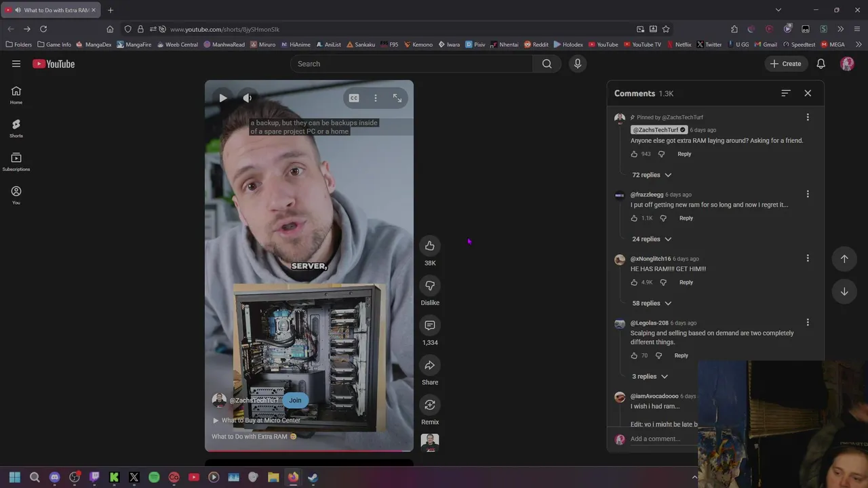The width and height of the screenshot is (868, 488).
Task: Open options menu for @Legolas-208 comment
Action: pyautogui.click(x=808, y=323)
